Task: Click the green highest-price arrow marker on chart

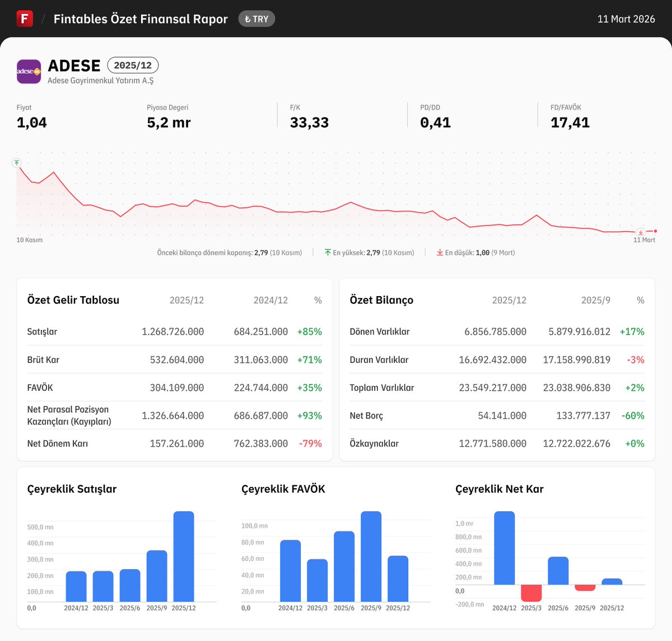Action: click(17, 163)
